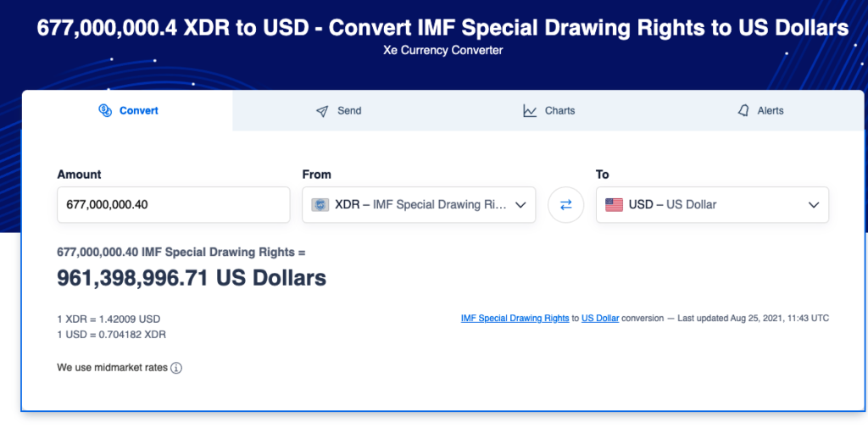Select the Convert tab

click(127, 111)
